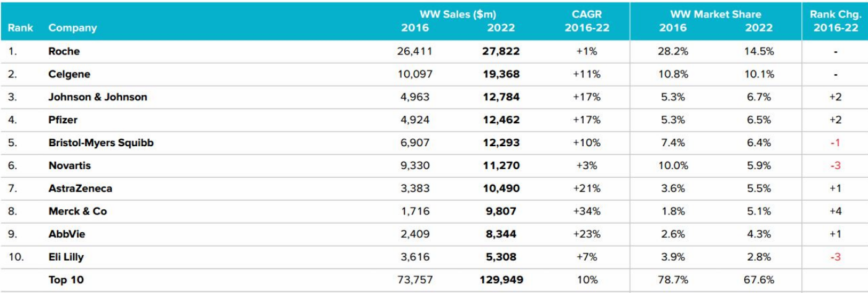
Task: Select the Roche company name
Action: (x=64, y=51)
